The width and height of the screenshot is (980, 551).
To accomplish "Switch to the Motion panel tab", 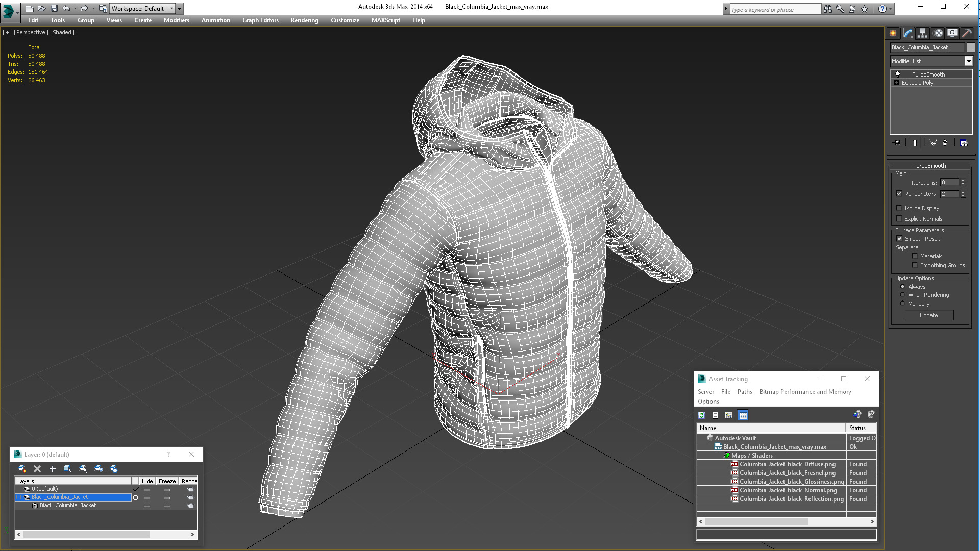I will pyautogui.click(x=938, y=33).
